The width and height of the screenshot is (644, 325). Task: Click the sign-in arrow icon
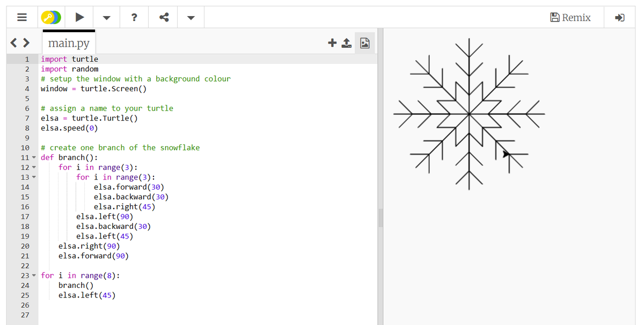[620, 18]
